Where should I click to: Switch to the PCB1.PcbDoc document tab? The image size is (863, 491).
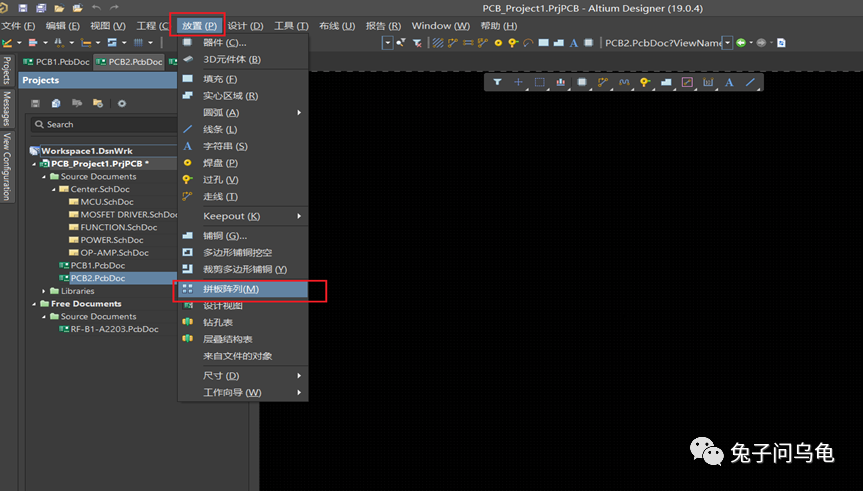click(x=56, y=62)
